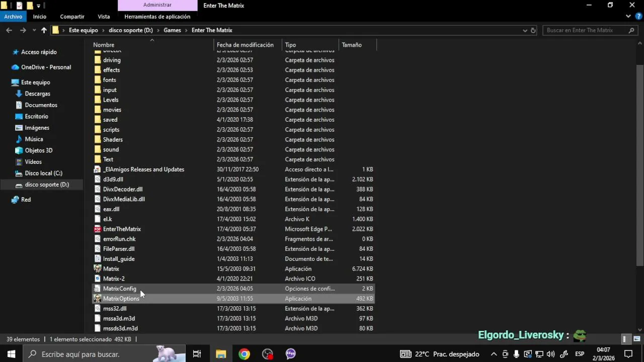Refresh the Enter The Matrix folder
Viewport: 644px width, 362px height.
[533, 30]
